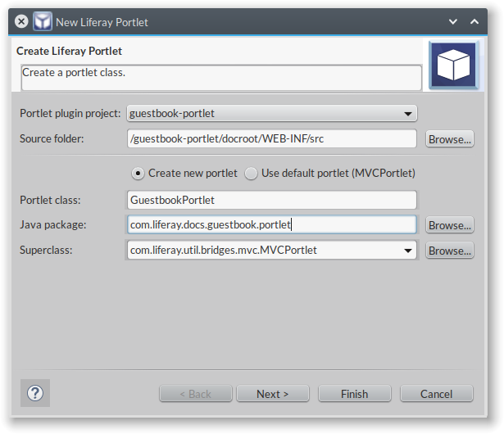Viewport: 504px width, 434px height.
Task: Click the Finish button
Action: pyautogui.click(x=355, y=394)
